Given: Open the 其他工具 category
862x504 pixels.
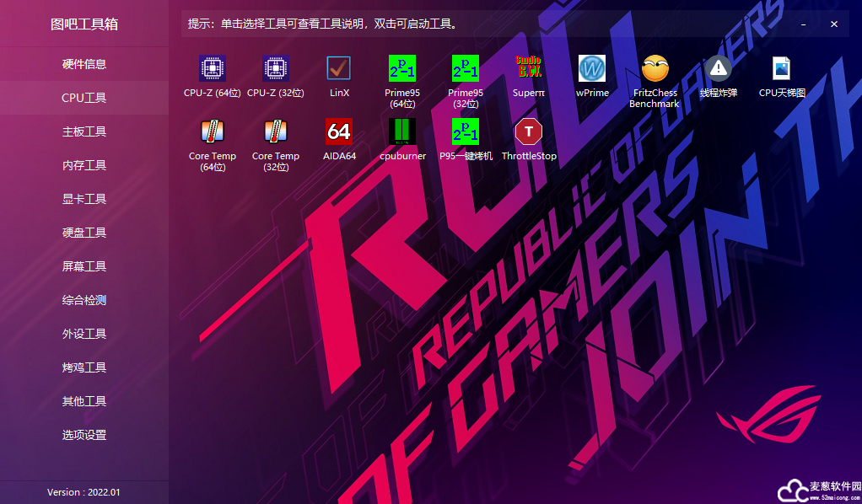Looking at the screenshot, I should click(x=84, y=401).
